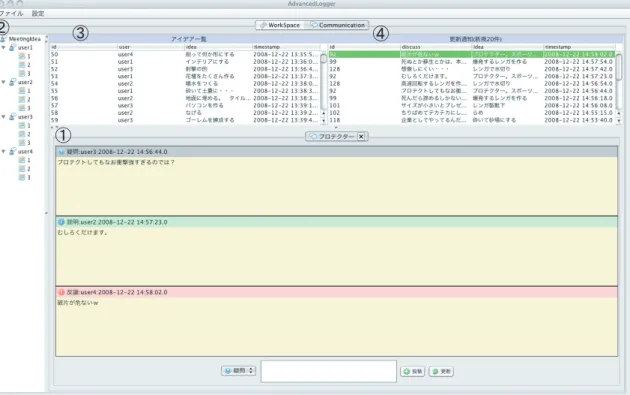Select idea row 50 by user4
This screenshot has height=395, width=630.
[x=185, y=54]
